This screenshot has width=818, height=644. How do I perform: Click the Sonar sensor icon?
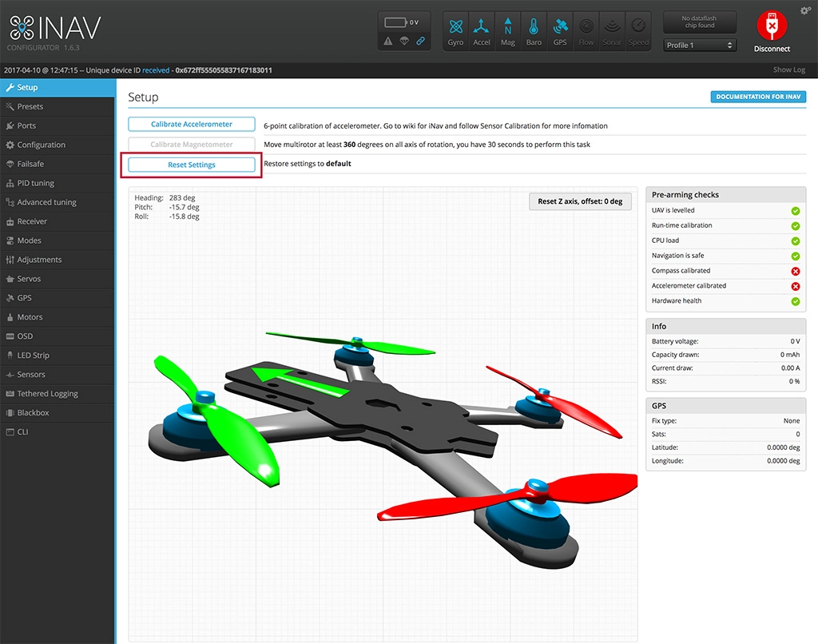click(612, 31)
